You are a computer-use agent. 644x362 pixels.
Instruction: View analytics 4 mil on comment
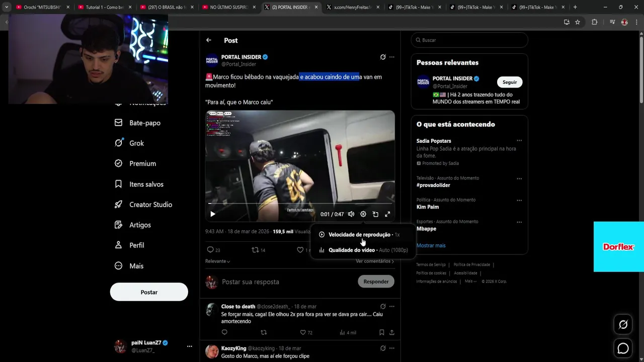348,332
